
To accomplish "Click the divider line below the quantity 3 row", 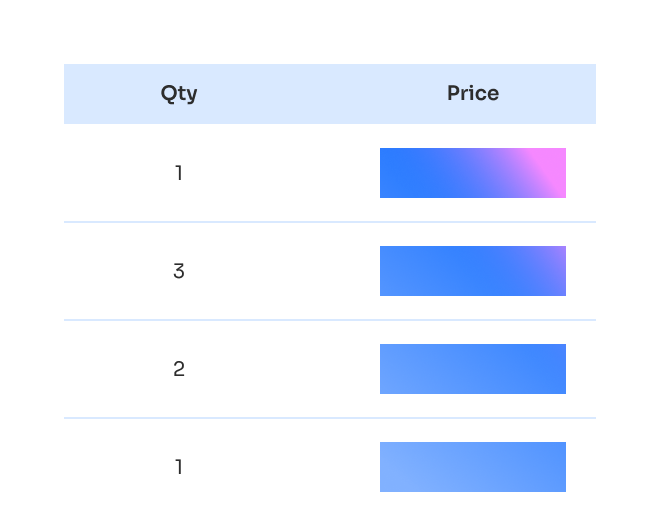I will point(330,320).
